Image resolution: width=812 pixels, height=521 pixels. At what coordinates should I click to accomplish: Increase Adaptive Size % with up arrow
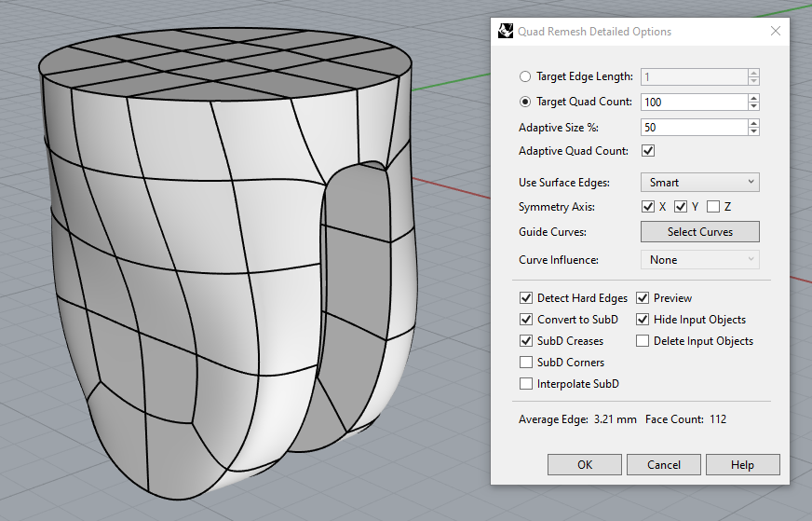coord(753,123)
